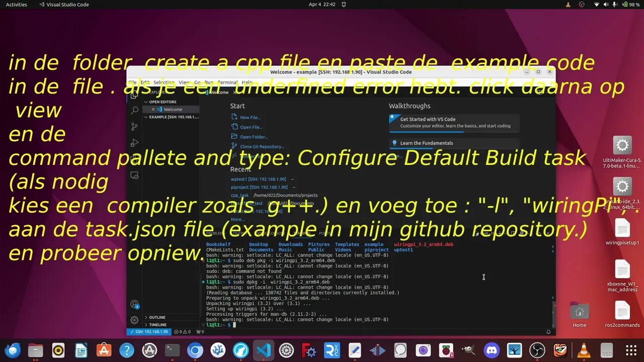The height and width of the screenshot is (362, 644).
Task: Open Remote Explorer in activity bar
Action: click(134, 175)
